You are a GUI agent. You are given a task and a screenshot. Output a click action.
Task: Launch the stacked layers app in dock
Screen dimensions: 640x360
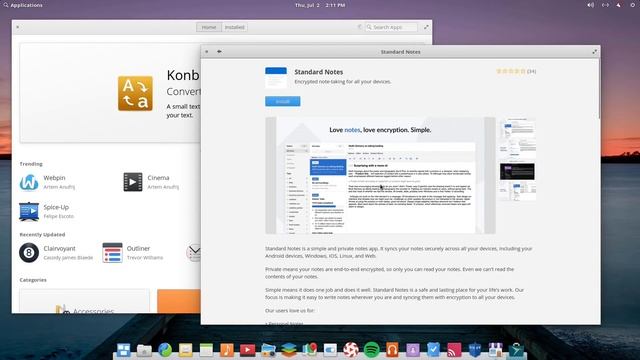[x=289, y=350]
